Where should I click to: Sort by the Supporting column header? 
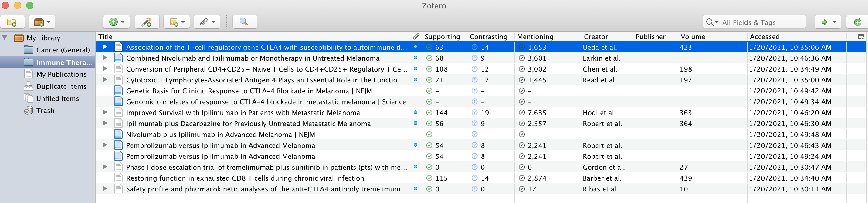442,37
